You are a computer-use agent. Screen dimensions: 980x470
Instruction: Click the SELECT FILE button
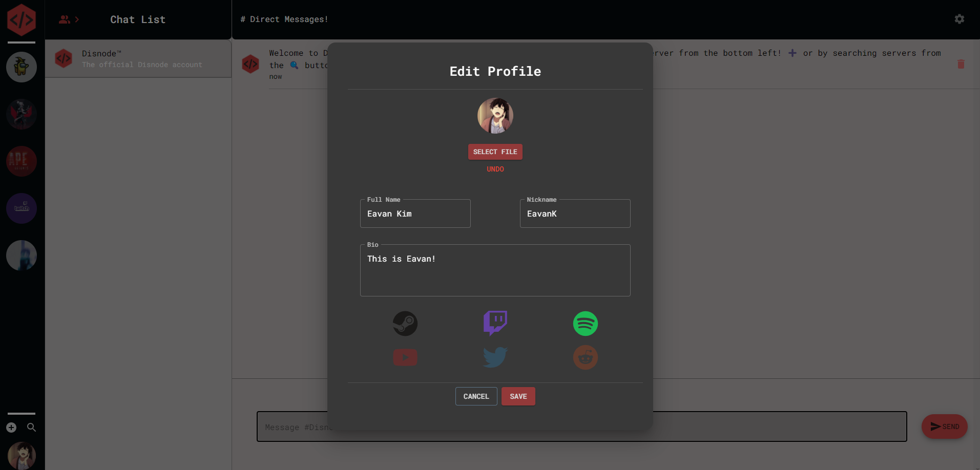pos(495,152)
